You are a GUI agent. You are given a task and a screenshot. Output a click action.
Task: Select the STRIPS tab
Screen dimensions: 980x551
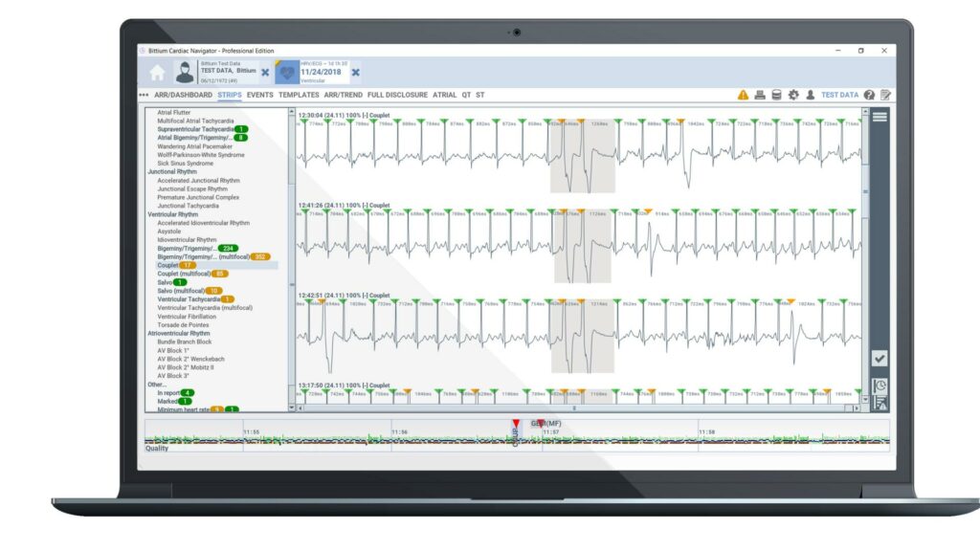pyautogui.click(x=230, y=95)
